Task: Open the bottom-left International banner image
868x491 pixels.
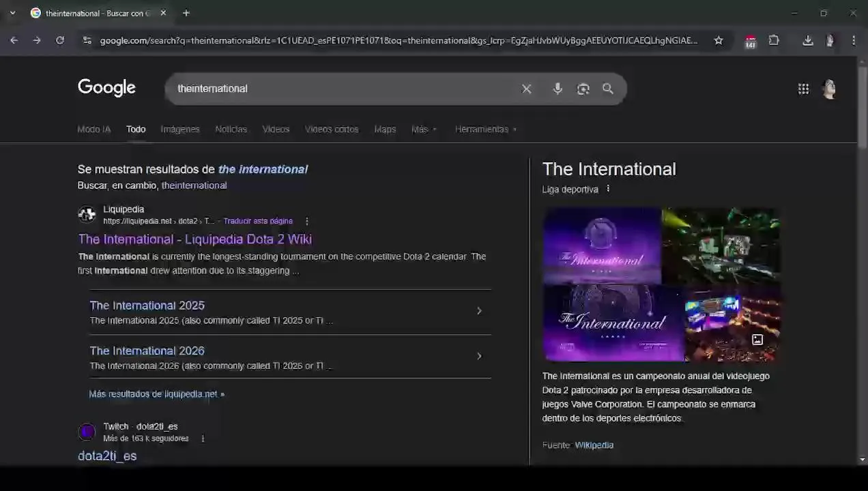Action: [613, 323]
